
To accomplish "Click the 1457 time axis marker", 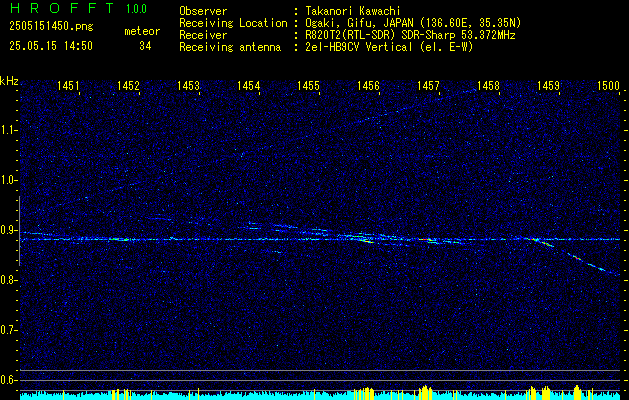I will (428, 85).
